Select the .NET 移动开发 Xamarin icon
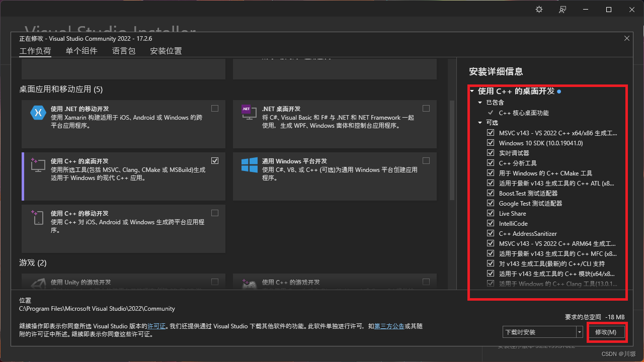Viewport: 644px width, 362px height. [38, 113]
